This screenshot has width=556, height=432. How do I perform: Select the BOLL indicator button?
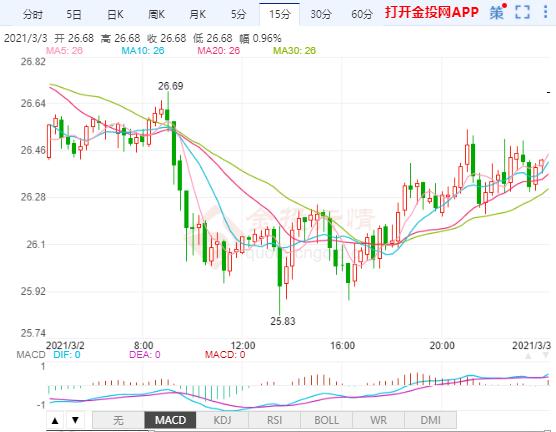pyautogui.click(x=327, y=420)
